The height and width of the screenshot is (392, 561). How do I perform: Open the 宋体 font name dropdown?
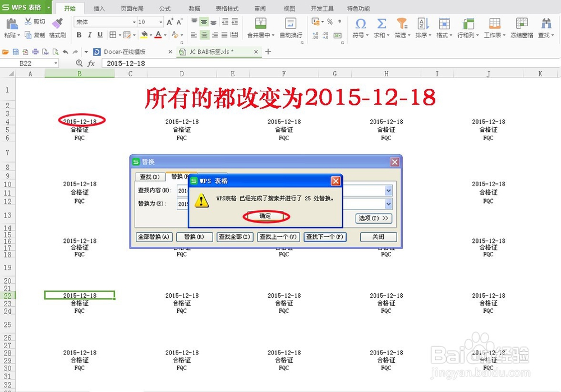(x=134, y=22)
